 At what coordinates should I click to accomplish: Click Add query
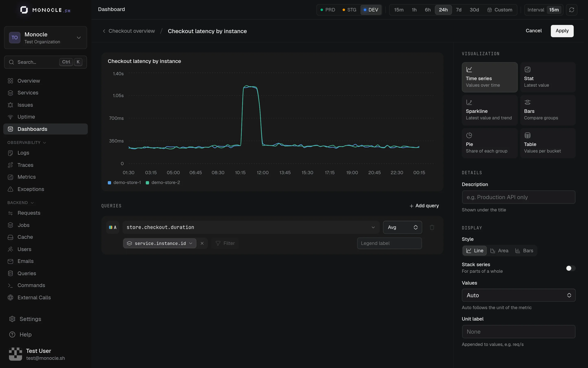coord(424,206)
